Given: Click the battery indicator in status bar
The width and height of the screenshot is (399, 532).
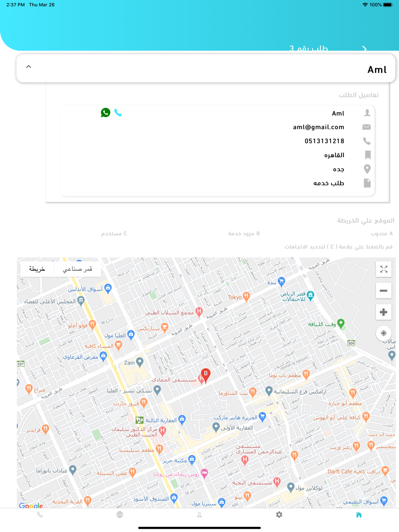Looking at the screenshot, I should click(388, 5).
